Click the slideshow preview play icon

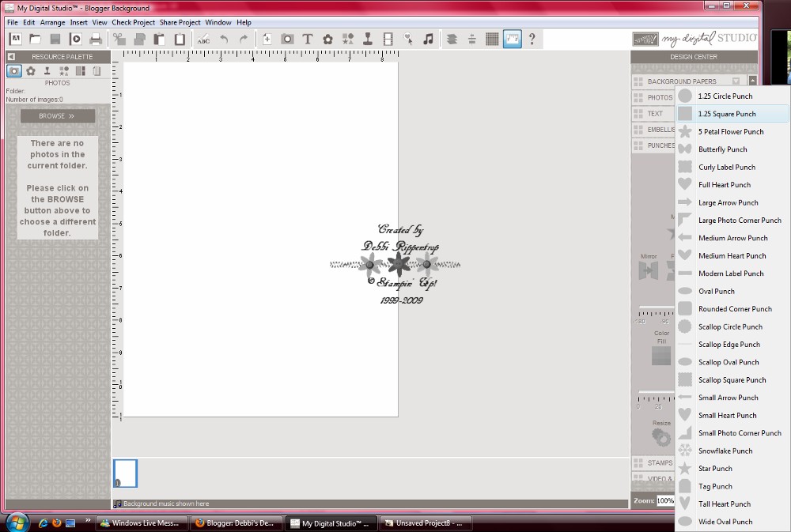point(76,39)
